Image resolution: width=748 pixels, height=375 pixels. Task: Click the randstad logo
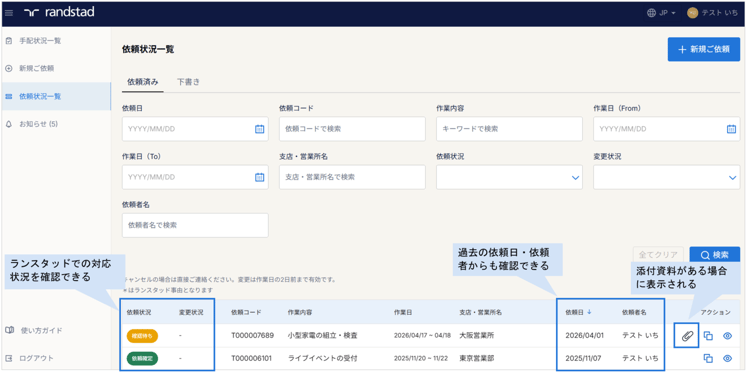pos(59,12)
